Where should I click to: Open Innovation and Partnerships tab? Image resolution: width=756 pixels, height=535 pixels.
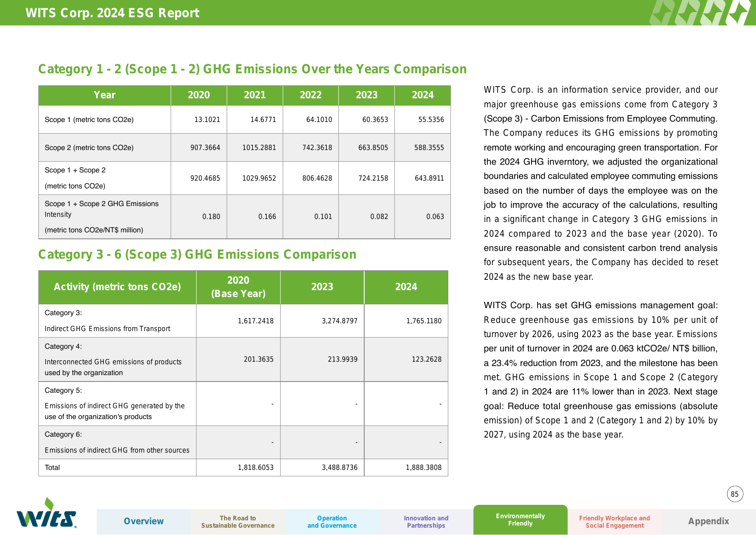[x=426, y=522]
